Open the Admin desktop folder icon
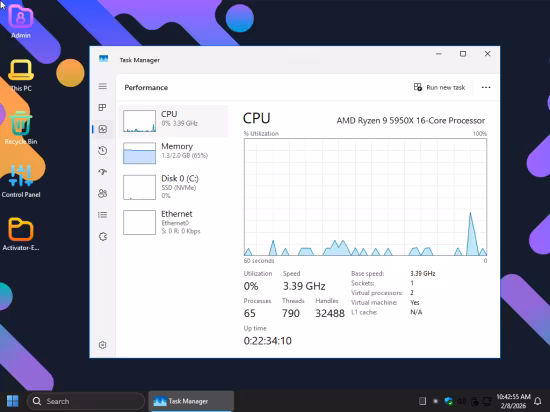The height and width of the screenshot is (412, 550). 21,22
